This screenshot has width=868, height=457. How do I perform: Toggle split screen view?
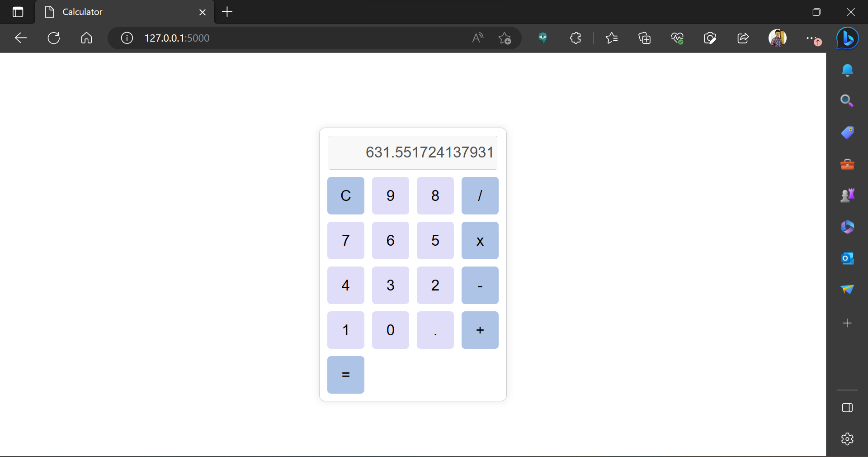coord(848,408)
